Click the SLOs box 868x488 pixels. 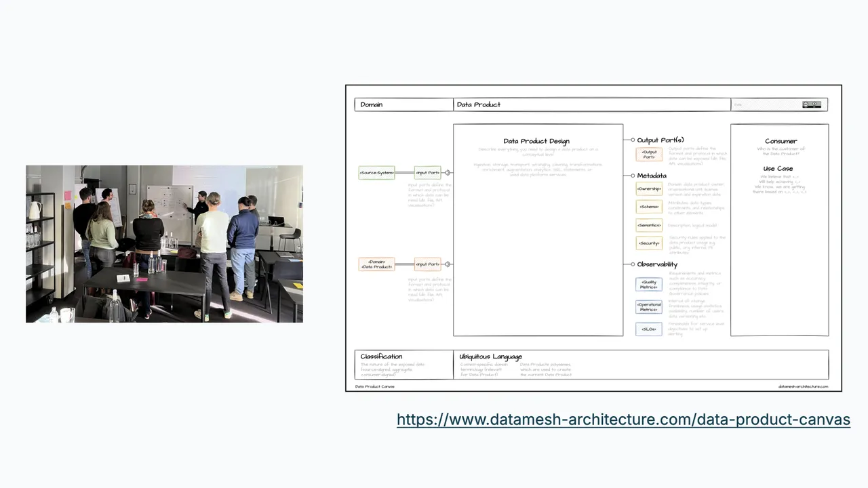(649, 329)
